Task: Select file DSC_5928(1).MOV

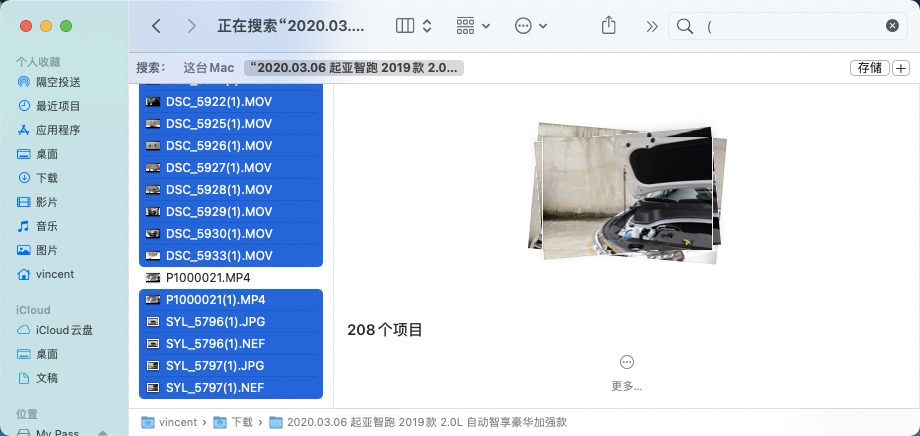Action: pos(231,190)
